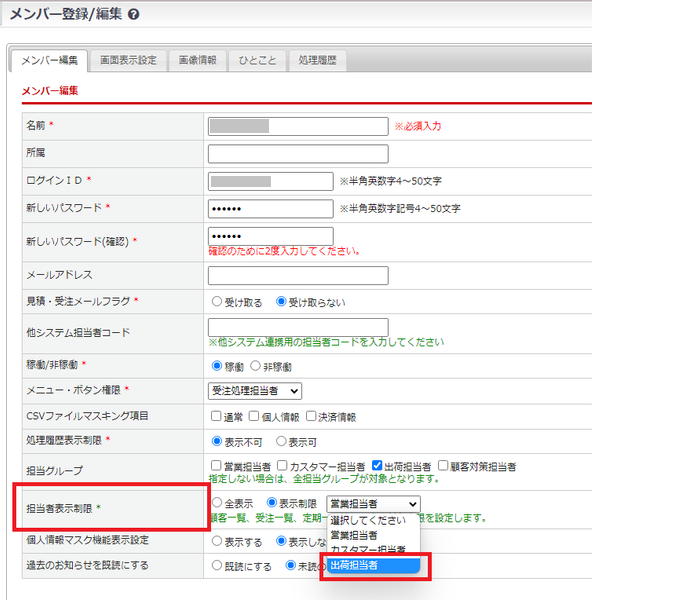Viewport: 676px width, 600px height.
Task: Focus the 他システム担当者コード text box
Action: click(297, 327)
